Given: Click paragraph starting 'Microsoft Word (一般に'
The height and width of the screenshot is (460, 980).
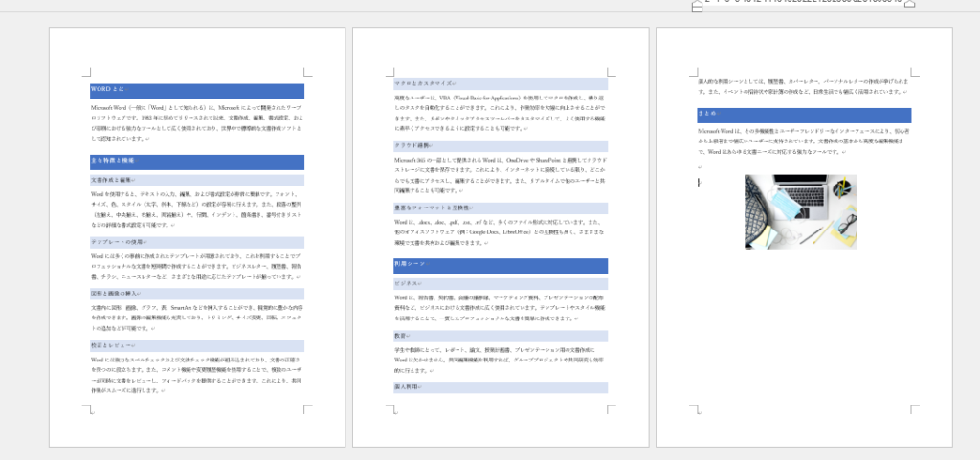Looking at the screenshot, I should [197, 123].
